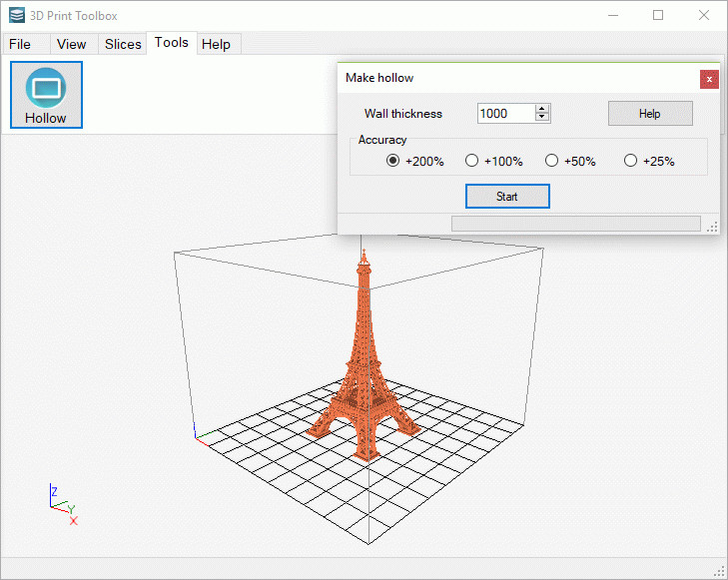The height and width of the screenshot is (580, 728).
Task: Decrease wall thickness with down arrow
Action: [x=542, y=118]
